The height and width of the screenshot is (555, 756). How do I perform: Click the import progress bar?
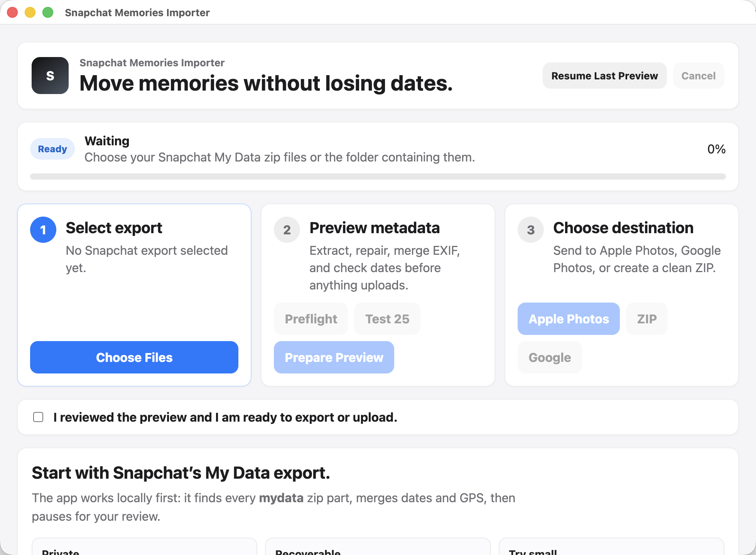click(378, 177)
